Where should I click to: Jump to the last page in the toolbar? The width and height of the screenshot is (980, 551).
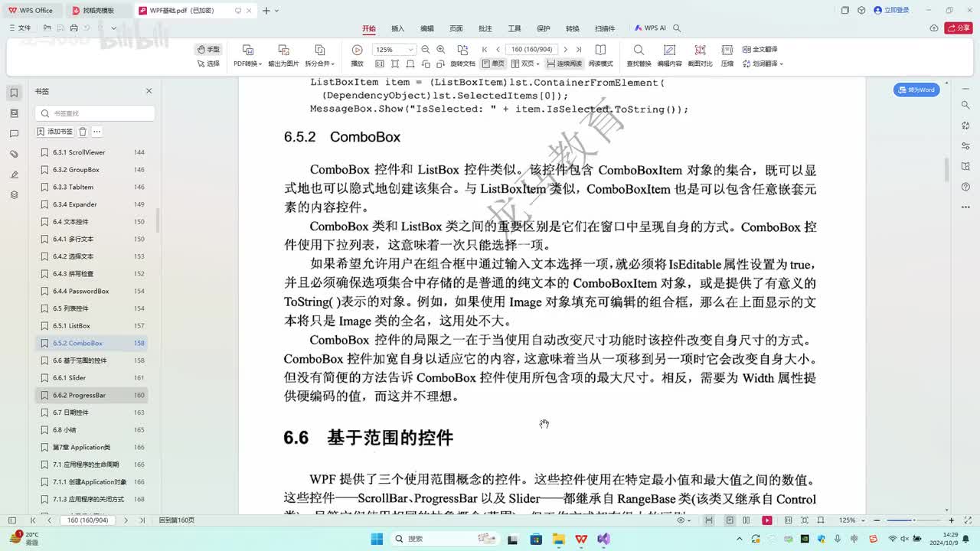578,50
